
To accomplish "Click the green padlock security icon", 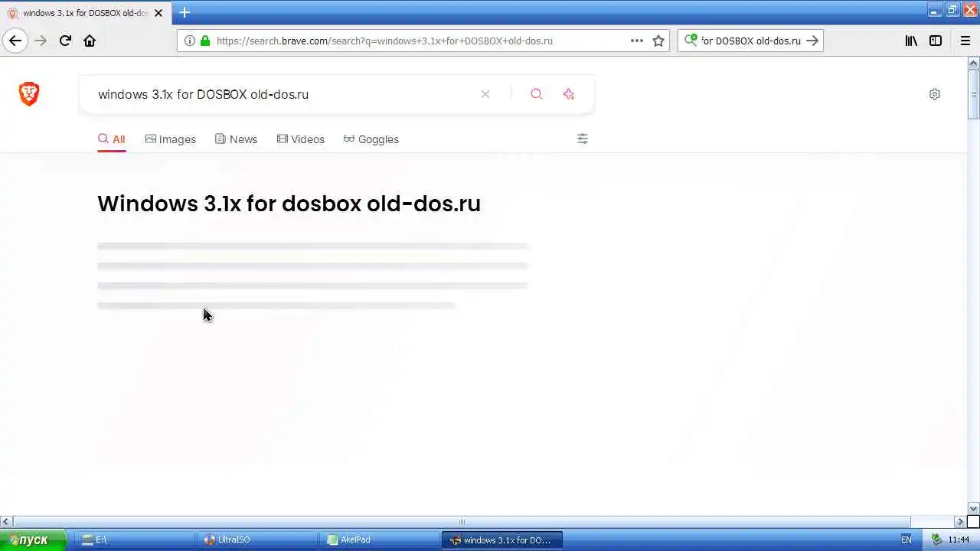I will 204,41.
